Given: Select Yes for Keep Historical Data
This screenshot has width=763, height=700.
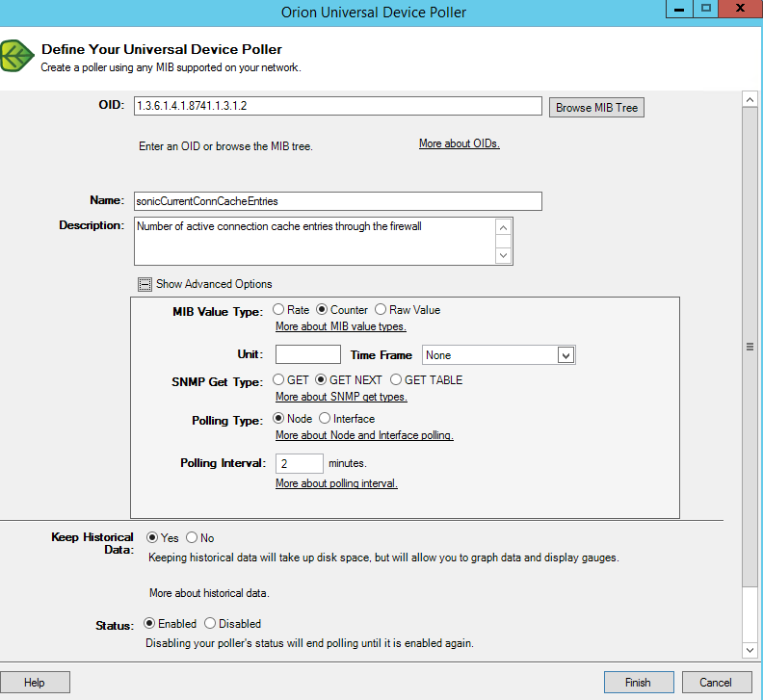Looking at the screenshot, I should [152, 537].
